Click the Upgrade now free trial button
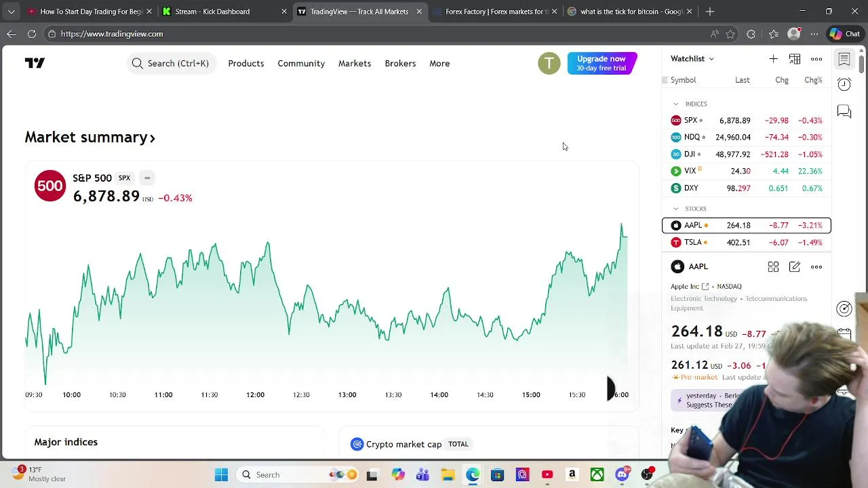 (602, 63)
